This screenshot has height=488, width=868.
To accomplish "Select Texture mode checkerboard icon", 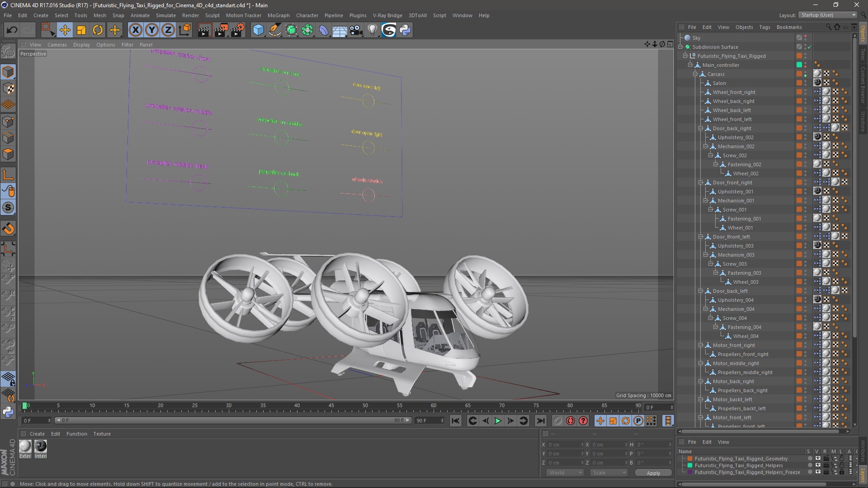I will point(8,89).
